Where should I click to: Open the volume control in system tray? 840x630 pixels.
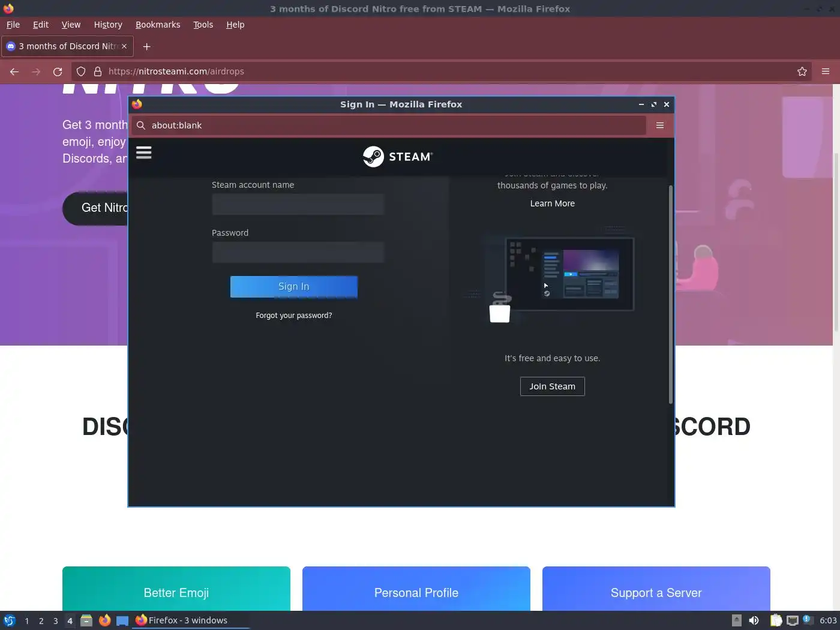coord(754,620)
